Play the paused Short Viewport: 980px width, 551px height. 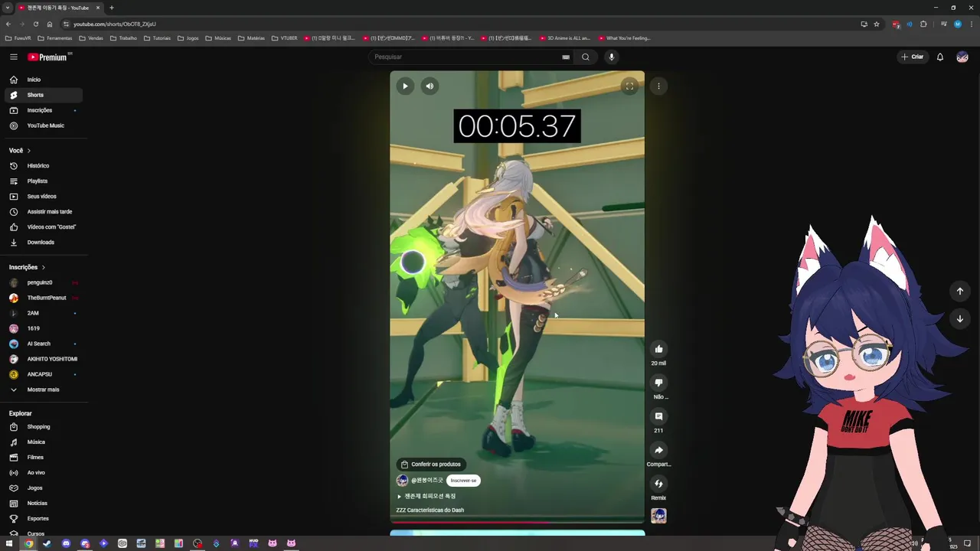coord(405,86)
